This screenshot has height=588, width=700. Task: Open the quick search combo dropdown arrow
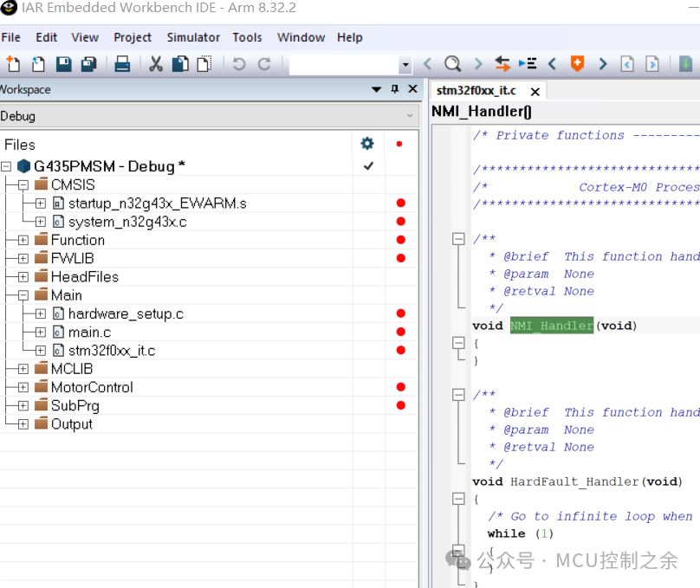pyautogui.click(x=405, y=65)
